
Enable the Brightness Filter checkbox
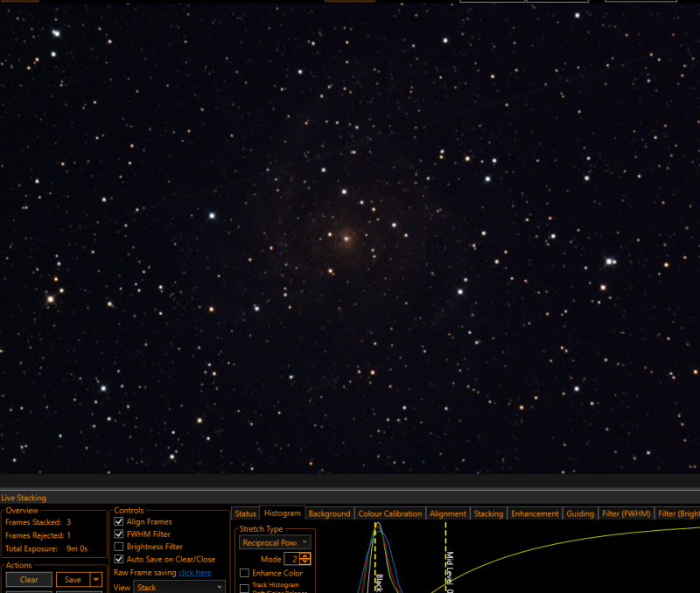(119, 547)
